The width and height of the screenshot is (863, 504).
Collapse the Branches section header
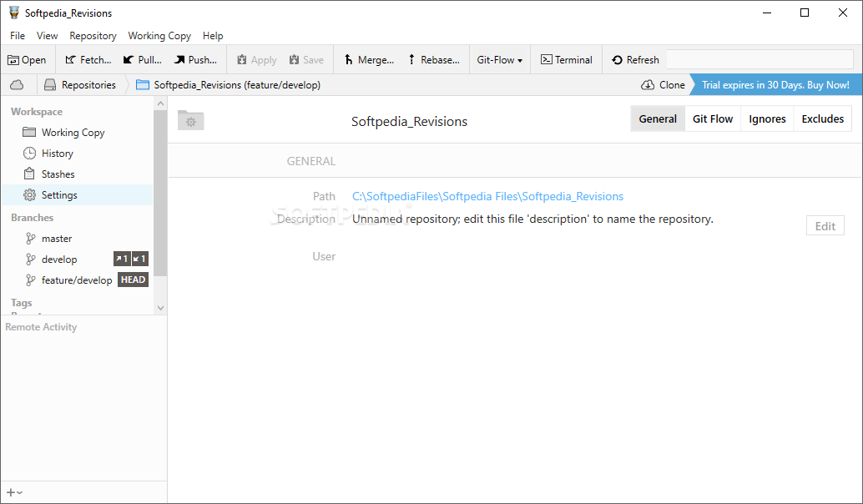[x=32, y=218]
